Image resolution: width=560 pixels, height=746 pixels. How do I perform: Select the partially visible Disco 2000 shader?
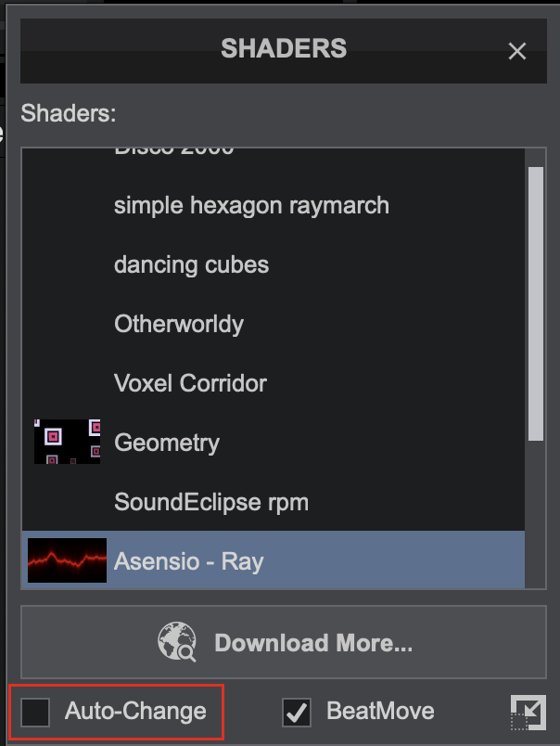tap(174, 151)
